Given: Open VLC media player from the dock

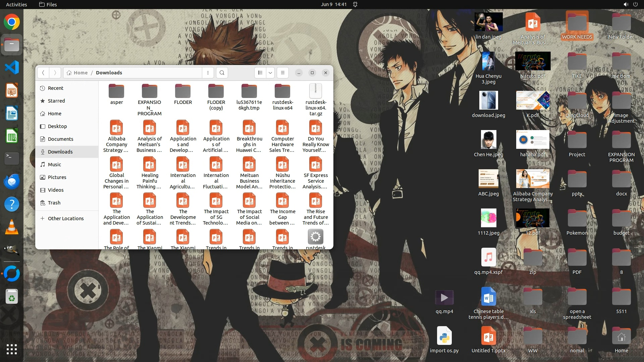Looking at the screenshot, I should tap(12, 227).
